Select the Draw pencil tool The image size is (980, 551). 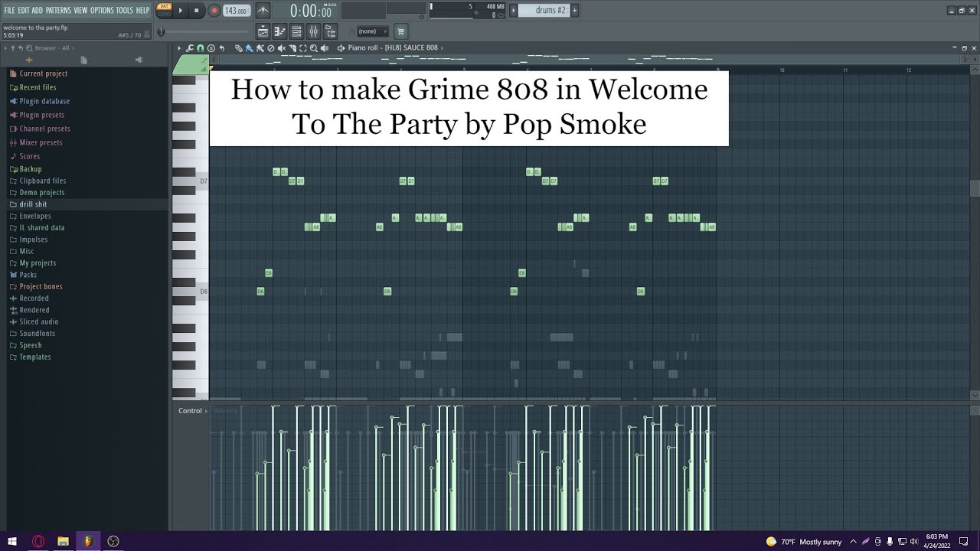[239, 48]
